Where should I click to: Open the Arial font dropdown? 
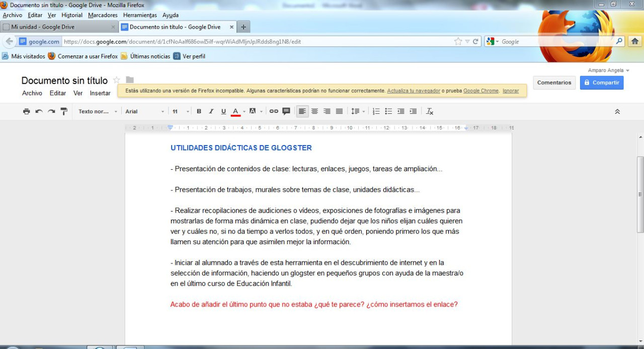145,111
